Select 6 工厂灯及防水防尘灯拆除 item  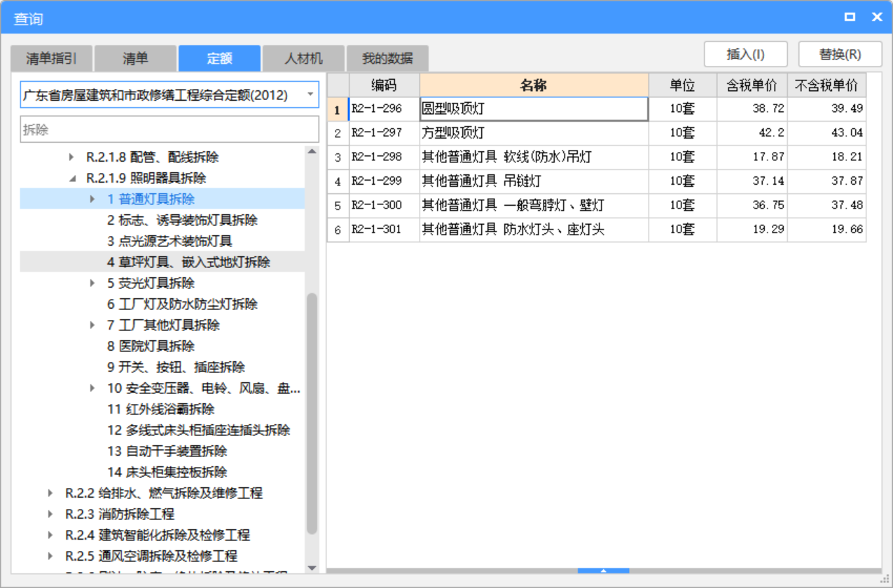click(182, 304)
